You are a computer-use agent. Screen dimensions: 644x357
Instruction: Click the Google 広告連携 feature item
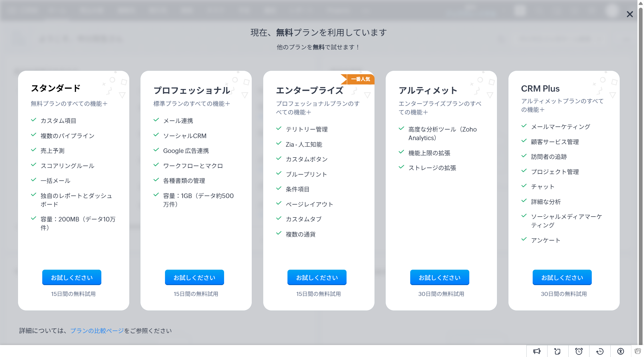pos(186,151)
